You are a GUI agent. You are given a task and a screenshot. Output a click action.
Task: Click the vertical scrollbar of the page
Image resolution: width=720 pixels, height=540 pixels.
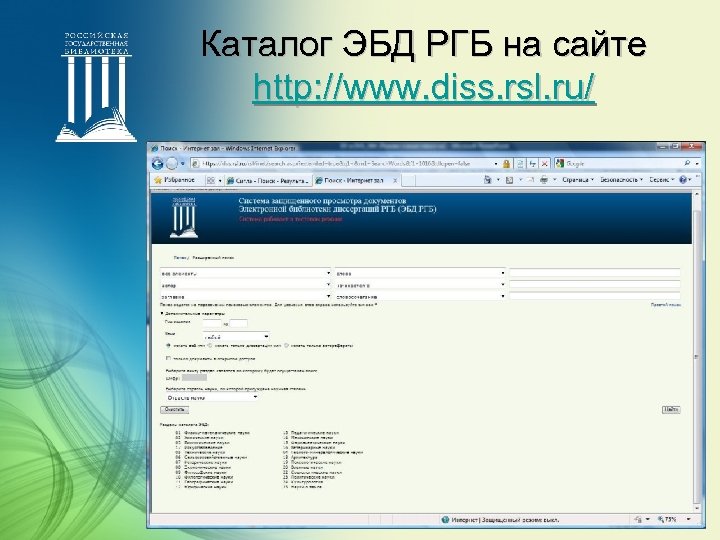[697, 349]
